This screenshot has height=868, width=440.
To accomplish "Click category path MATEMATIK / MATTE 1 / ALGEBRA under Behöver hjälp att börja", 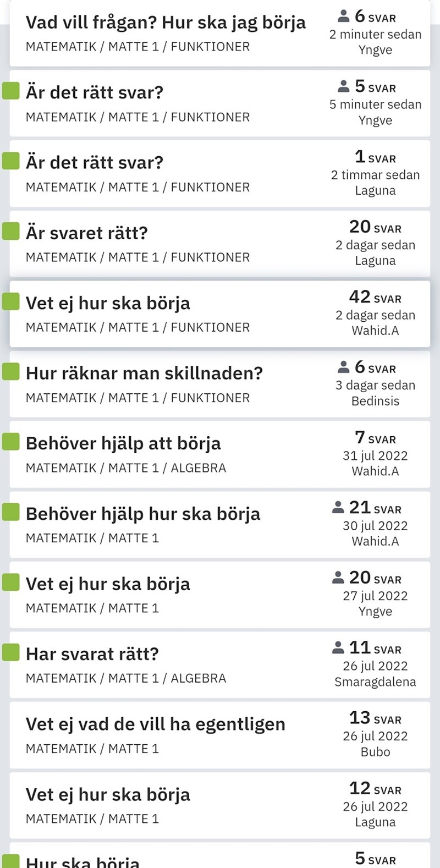I will (126, 468).
